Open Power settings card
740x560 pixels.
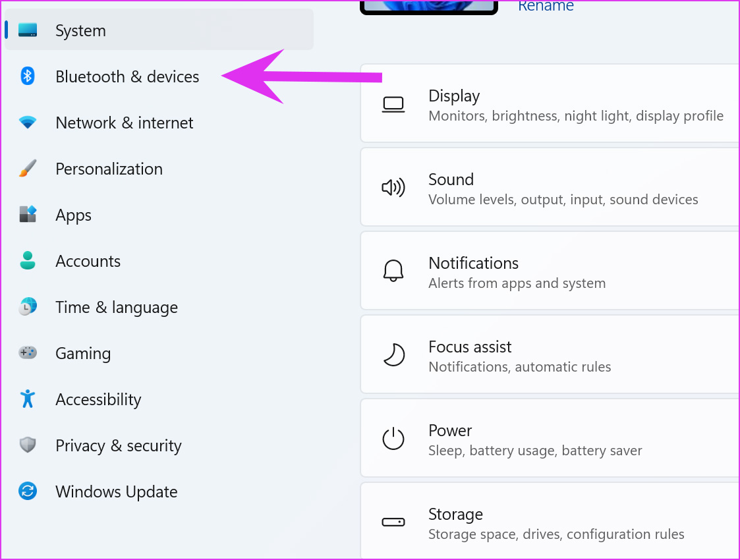(550, 439)
